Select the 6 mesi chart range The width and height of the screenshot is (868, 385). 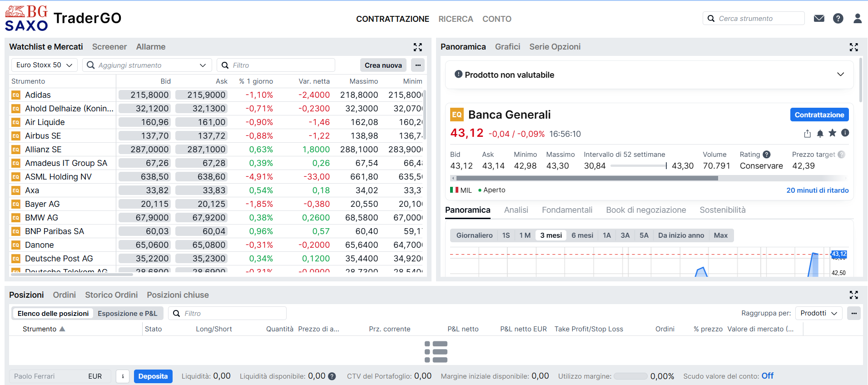(582, 235)
